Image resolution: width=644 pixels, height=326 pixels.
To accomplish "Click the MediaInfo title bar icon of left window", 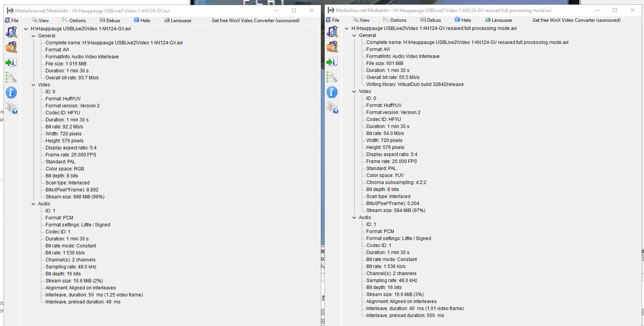I will point(10,11).
